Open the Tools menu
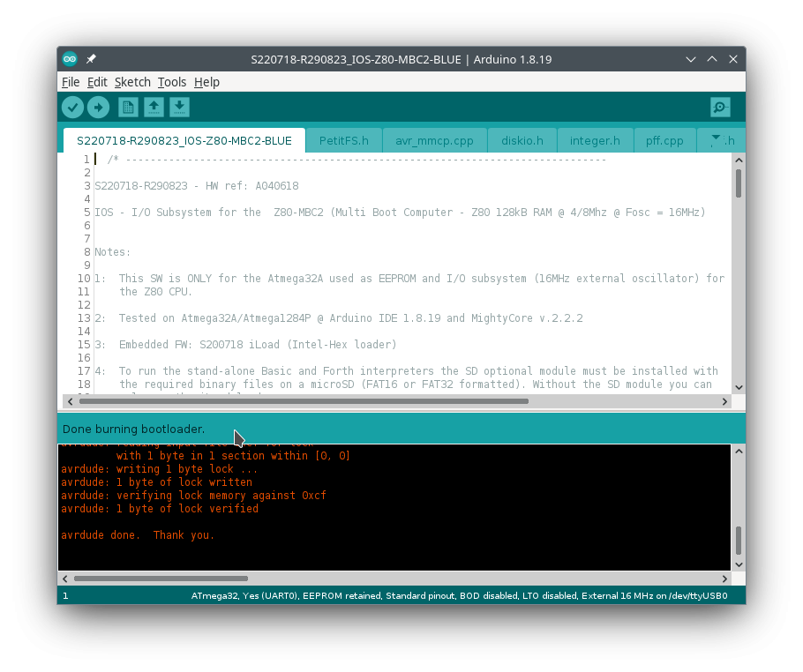 tap(171, 82)
